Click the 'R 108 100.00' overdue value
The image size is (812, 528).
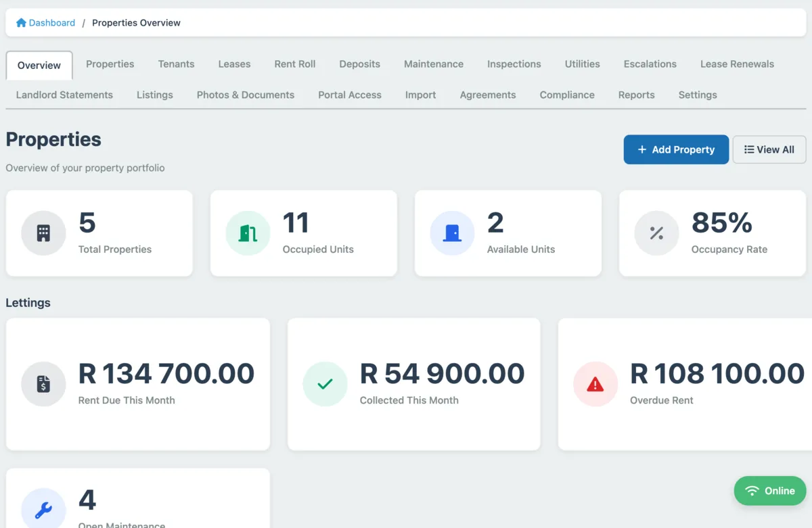pyautogui.click(x=717, y=373)
